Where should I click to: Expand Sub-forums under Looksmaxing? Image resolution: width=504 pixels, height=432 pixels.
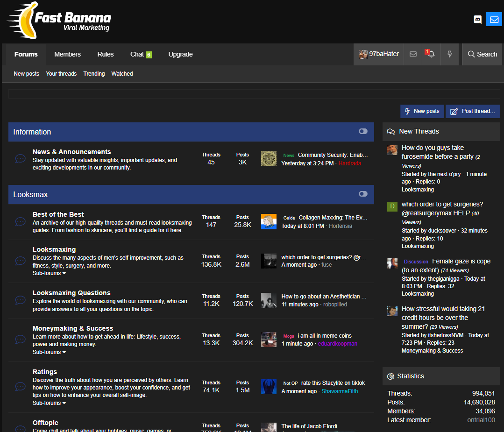pyautogui.click(x=49, y=273)
